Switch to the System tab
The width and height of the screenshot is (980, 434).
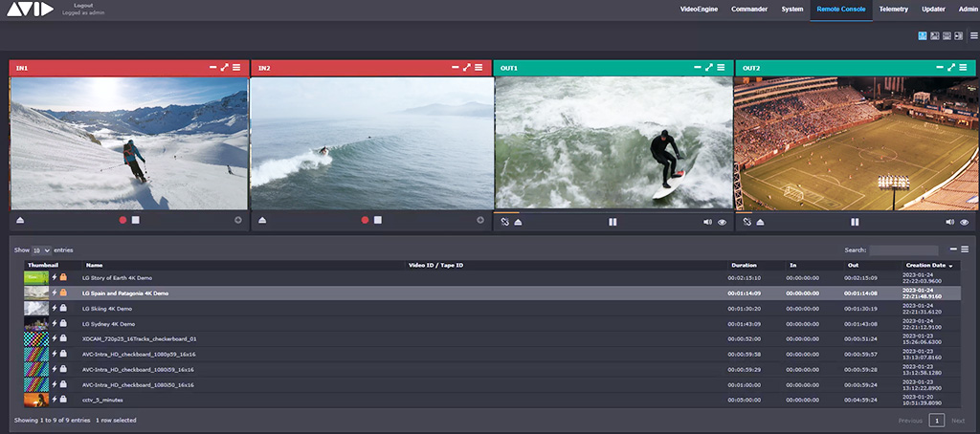click(x=792, y=10)
